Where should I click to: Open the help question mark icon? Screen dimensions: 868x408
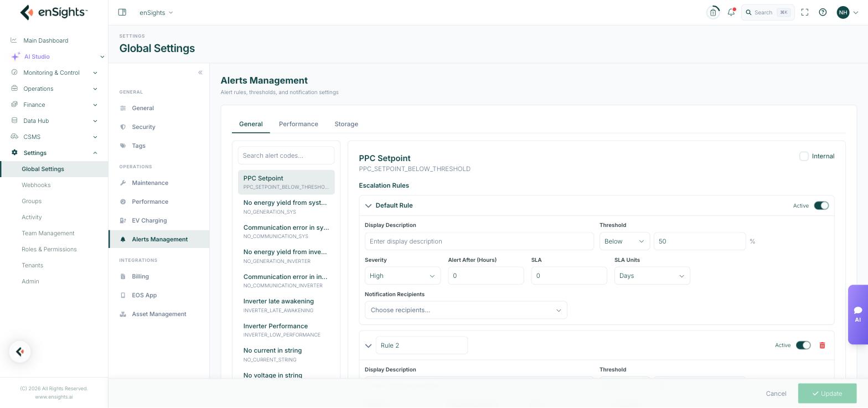823,12
